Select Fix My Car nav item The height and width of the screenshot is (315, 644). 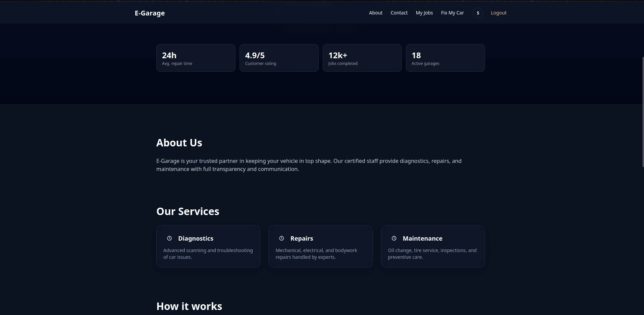coord(452,13)
